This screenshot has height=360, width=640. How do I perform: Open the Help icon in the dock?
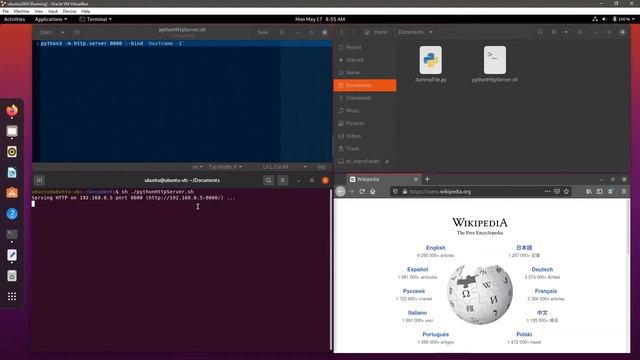[12, 214]
